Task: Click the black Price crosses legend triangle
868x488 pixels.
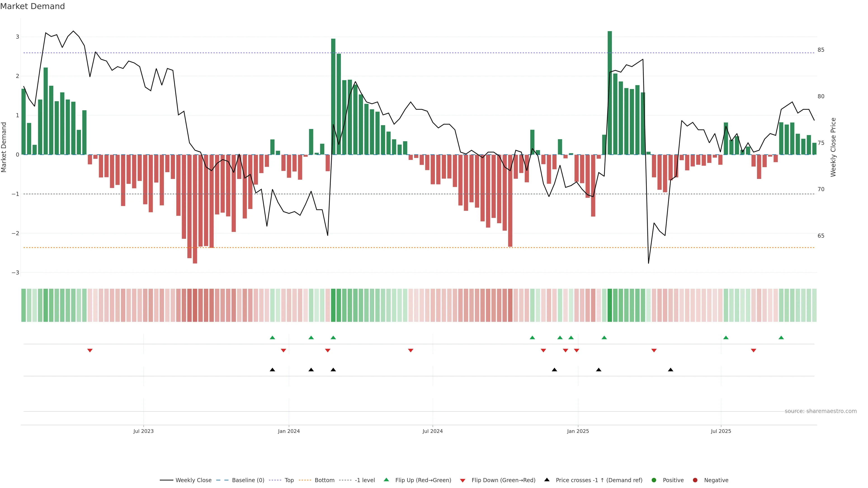Action: 547,480
